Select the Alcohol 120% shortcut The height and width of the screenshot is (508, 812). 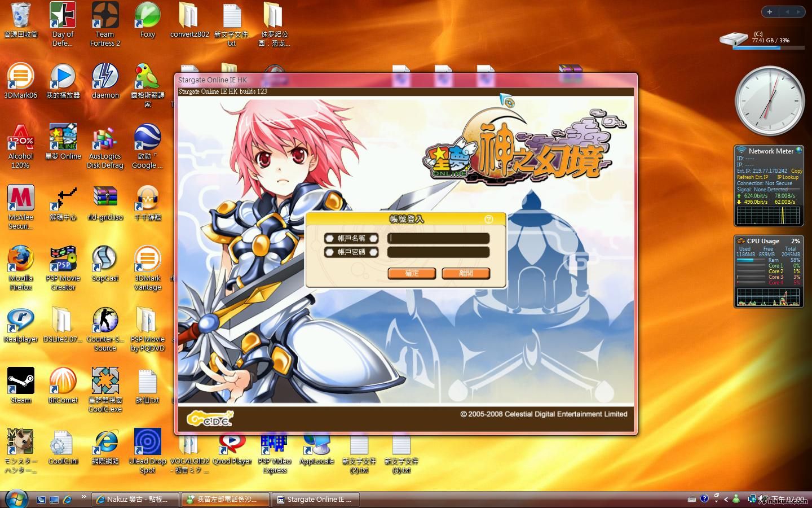(x=21, y=138)
